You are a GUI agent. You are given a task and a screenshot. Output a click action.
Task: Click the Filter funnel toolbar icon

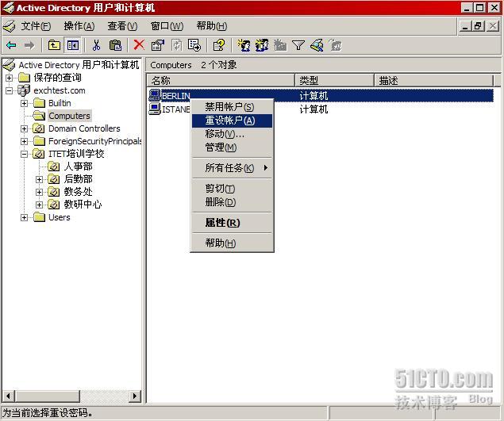point(298,45)
